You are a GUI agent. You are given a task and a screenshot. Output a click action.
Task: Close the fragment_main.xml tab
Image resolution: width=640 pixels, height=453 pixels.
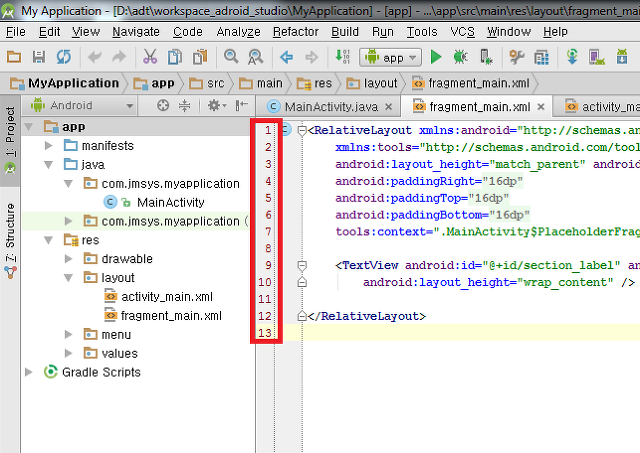541,107
